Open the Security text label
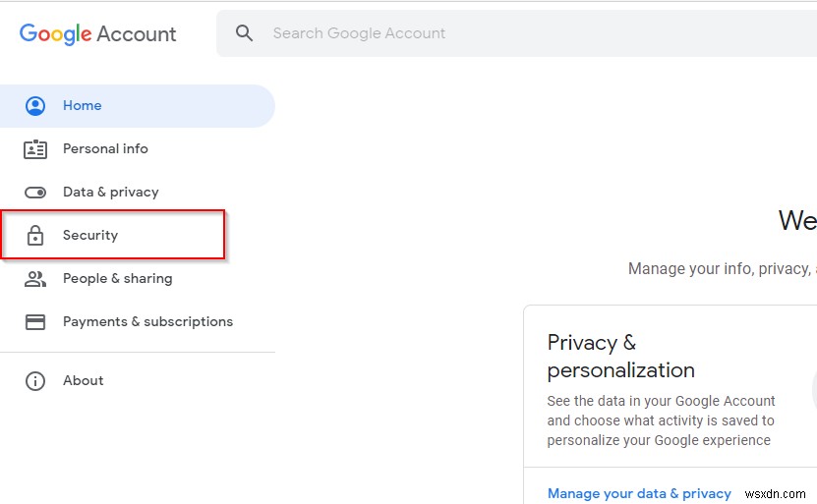Screen dimensions: 817x504 click(90, 236)
